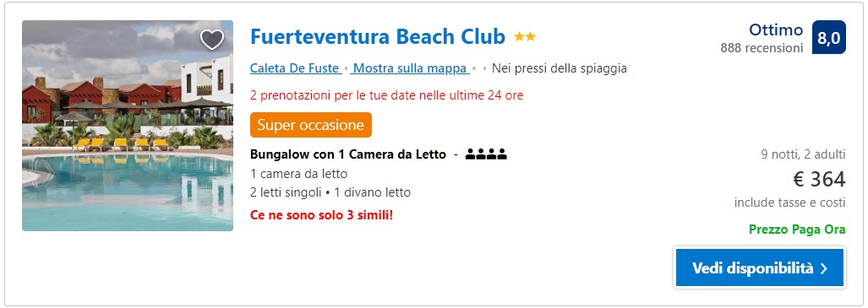Click 9 notti, 2 adulti stay summary
Screen dimensions: 868x308
pyautogui.click(x=803, y=154)
